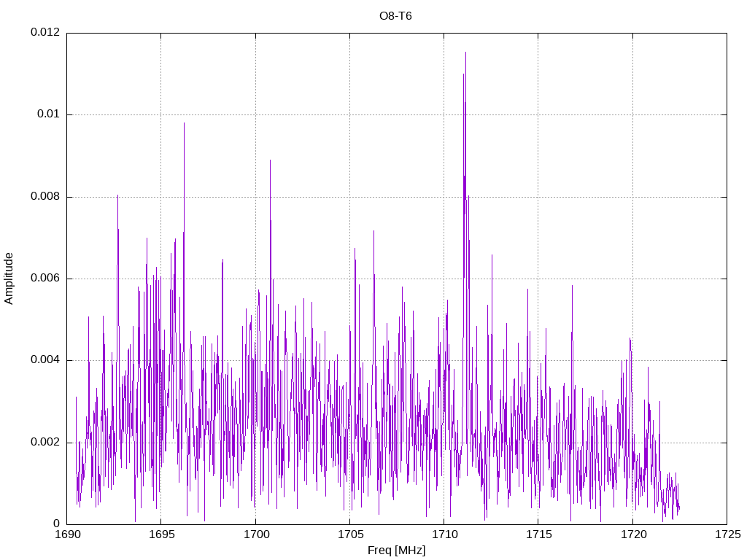Click the peak tip near 1701 MHz

[x=270, y=160]
